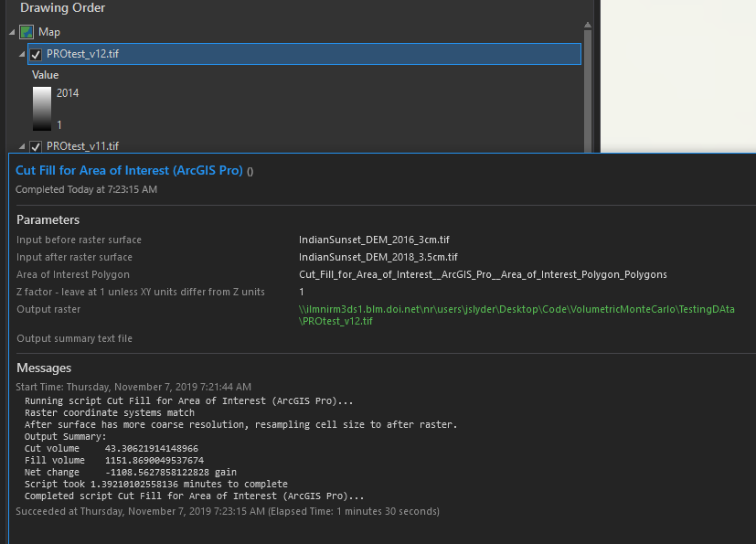The image size is (756, 544).
Task: Click the Net change message line
Action: (x=131, y=472)
